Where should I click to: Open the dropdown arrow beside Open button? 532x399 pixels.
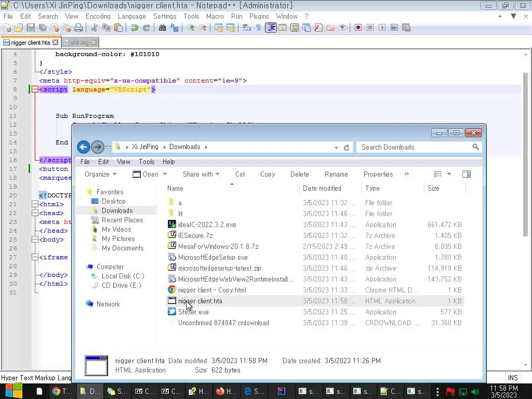click(x=165, y=174)
